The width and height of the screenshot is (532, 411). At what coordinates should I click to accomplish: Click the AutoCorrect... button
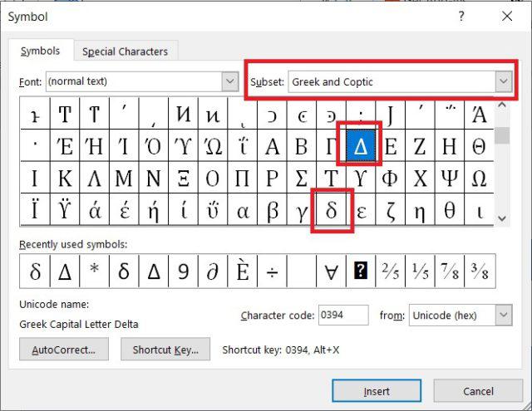[x=64, y=350]
